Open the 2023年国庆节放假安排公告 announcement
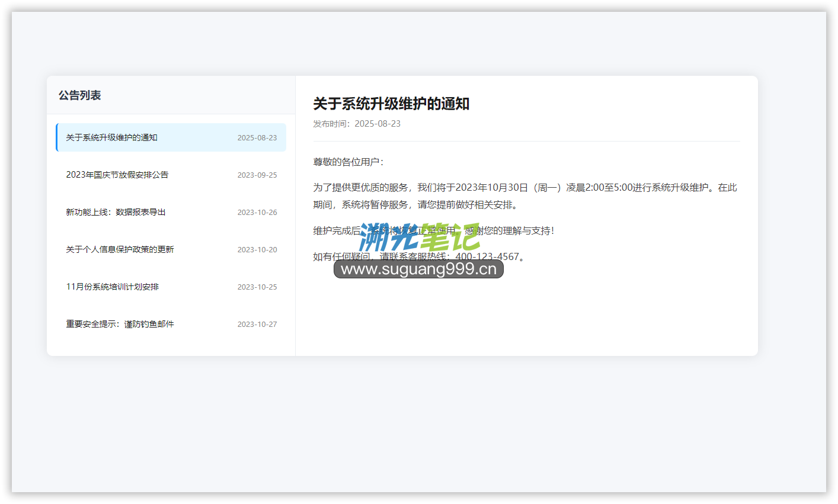This screenshot has height=504, width=838. pyautogui.click(x=117, y=175)
